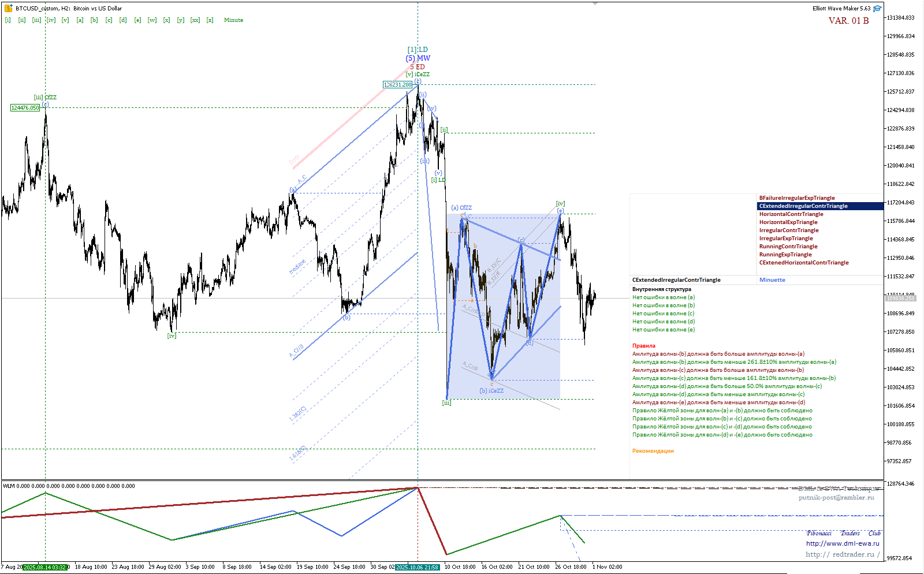Image resolution: width=924 pixels, height=574 pixels.
Task: Click the Elliott Wave Maker graduation cap icon
Action: (x=877, y=8)
